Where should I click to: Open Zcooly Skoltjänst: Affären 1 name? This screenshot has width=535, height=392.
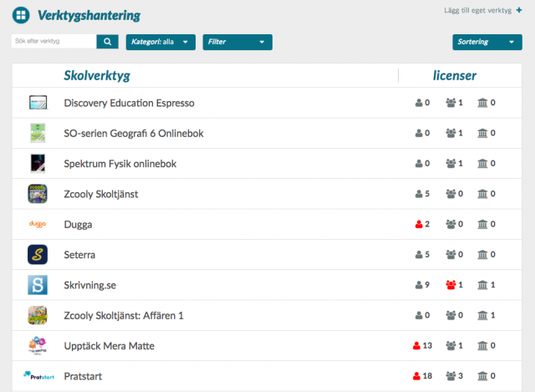pyautogui.click(x=124, y=316)
